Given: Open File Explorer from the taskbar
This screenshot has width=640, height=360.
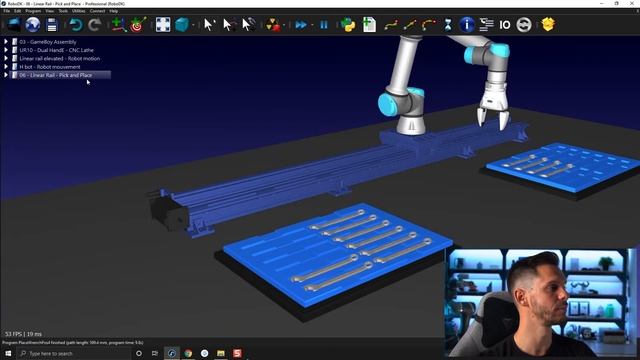Looking at the screenshot, I should [221, 353].
